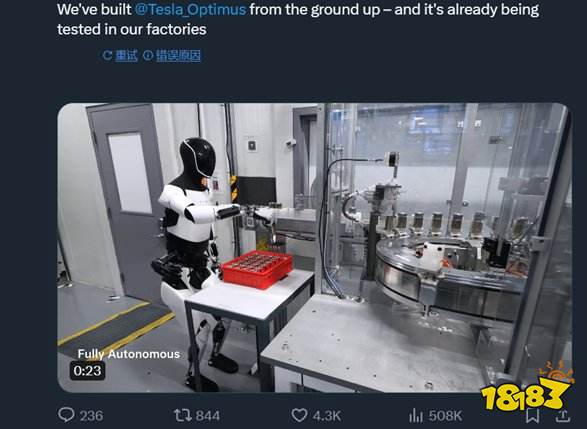This screenshot has width=587, height=429.
Task: Click the circular retry arrow icon
Action: (x=107, y=56)
